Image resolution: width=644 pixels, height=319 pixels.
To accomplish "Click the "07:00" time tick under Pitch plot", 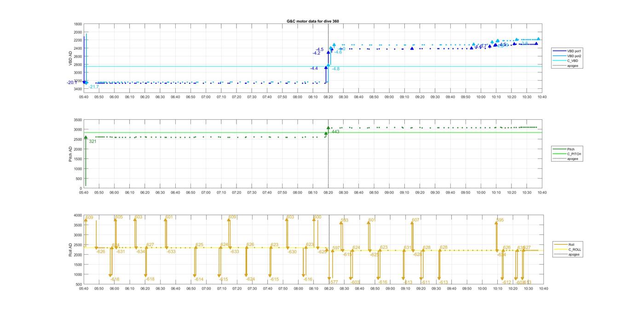I will pos(206,192).
